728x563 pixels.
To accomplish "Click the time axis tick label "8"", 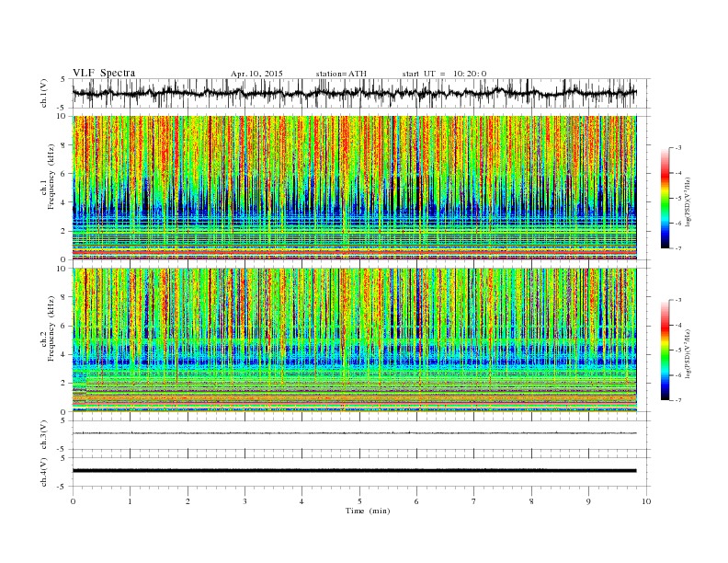I will click(531, 501).
